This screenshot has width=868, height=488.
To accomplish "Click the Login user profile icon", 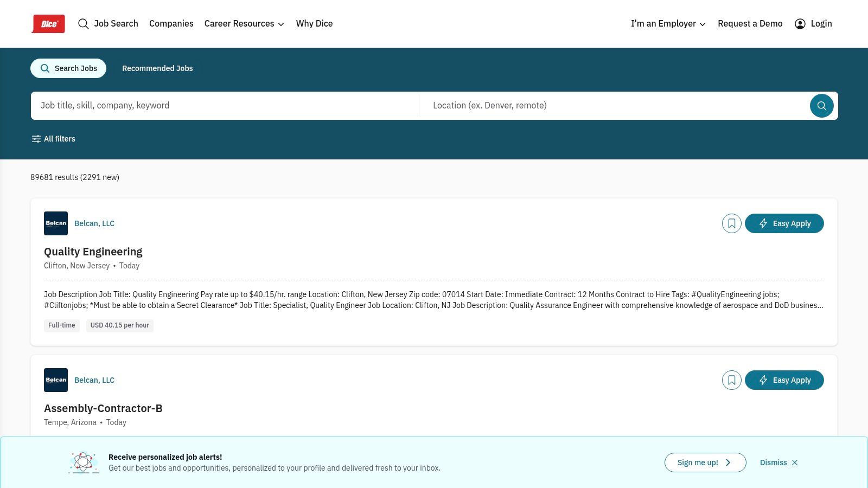I will (800, 24).
